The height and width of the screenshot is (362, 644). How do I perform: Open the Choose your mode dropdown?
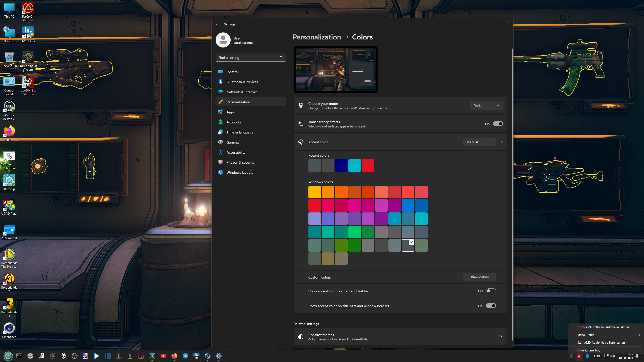pos(486,106)
